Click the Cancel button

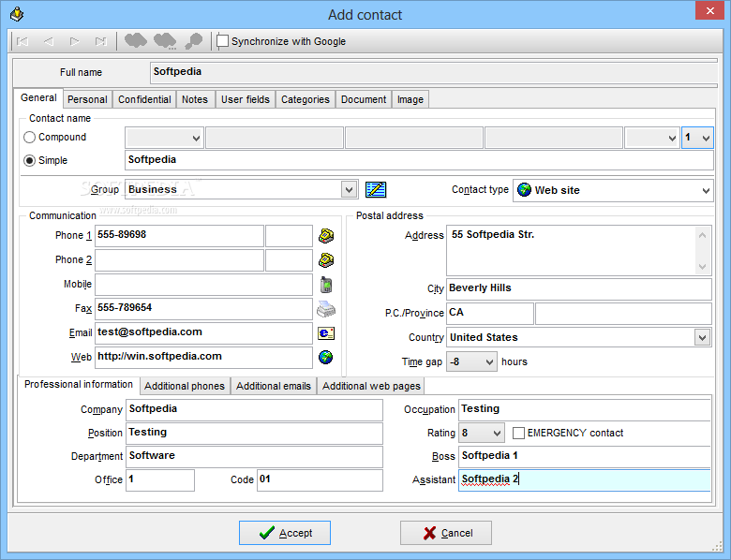pos(446,533)
